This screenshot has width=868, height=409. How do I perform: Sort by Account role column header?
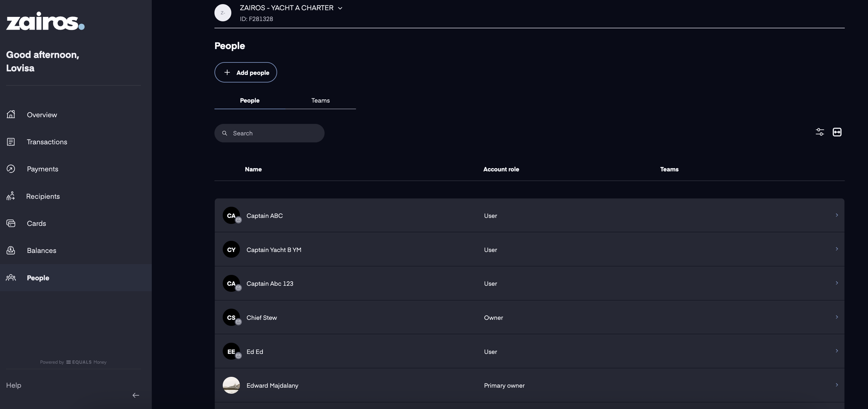[x=501, y=169]
